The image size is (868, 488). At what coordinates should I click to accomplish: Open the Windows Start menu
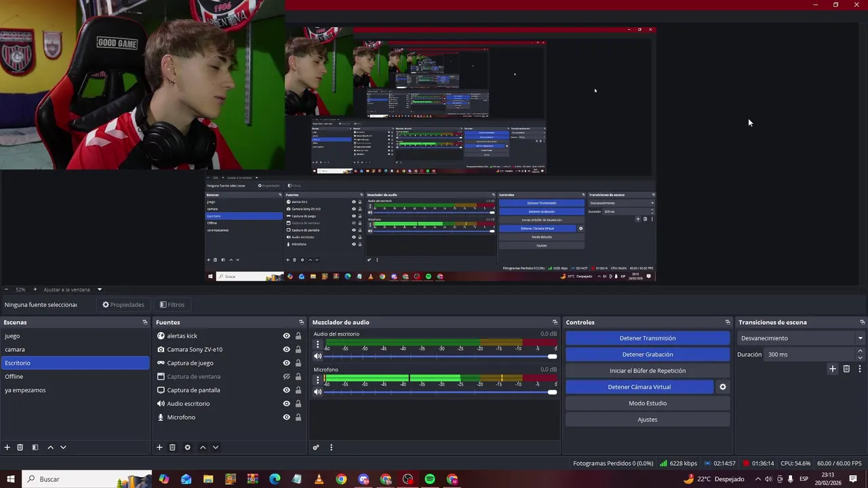(11, 479)
